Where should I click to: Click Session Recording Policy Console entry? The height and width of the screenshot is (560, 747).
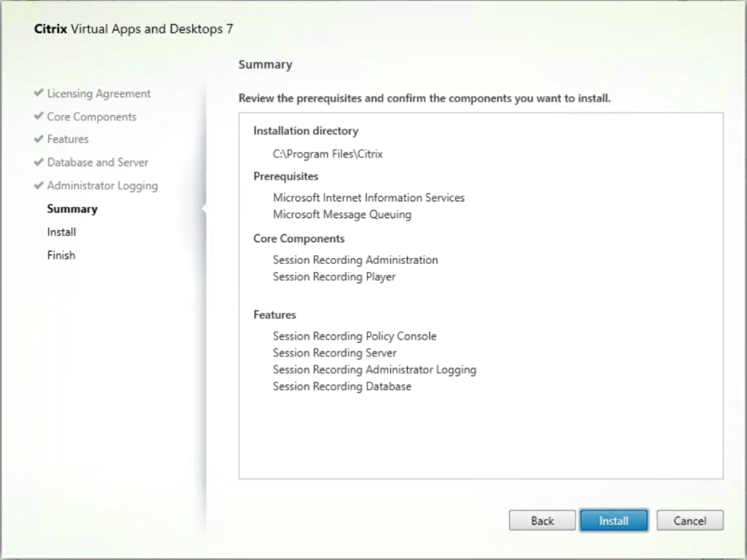pyautogui.click(x=355, y=336)
